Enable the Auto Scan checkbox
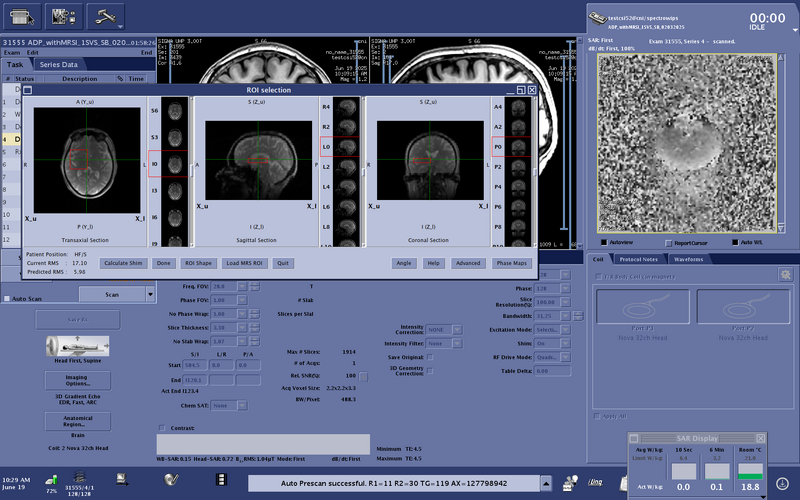The width and height of the screenshot is (800, 500). click(7, 298)
